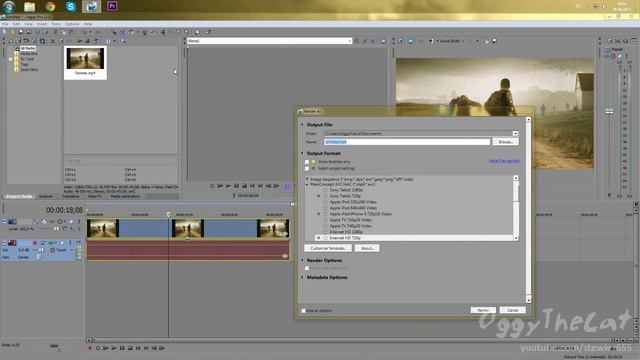Switch to the Media Generators tab
The image size is (640, 360).
[x=125, y=196]
